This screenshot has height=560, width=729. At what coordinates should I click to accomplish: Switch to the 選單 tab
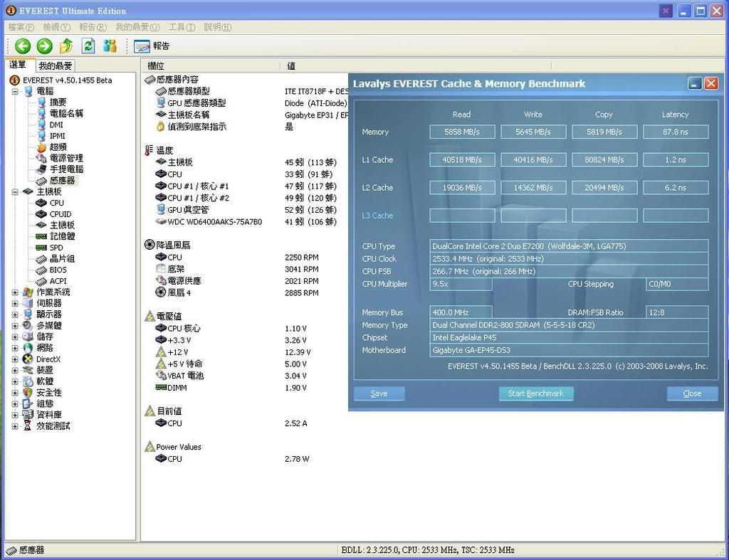point(19,65)
